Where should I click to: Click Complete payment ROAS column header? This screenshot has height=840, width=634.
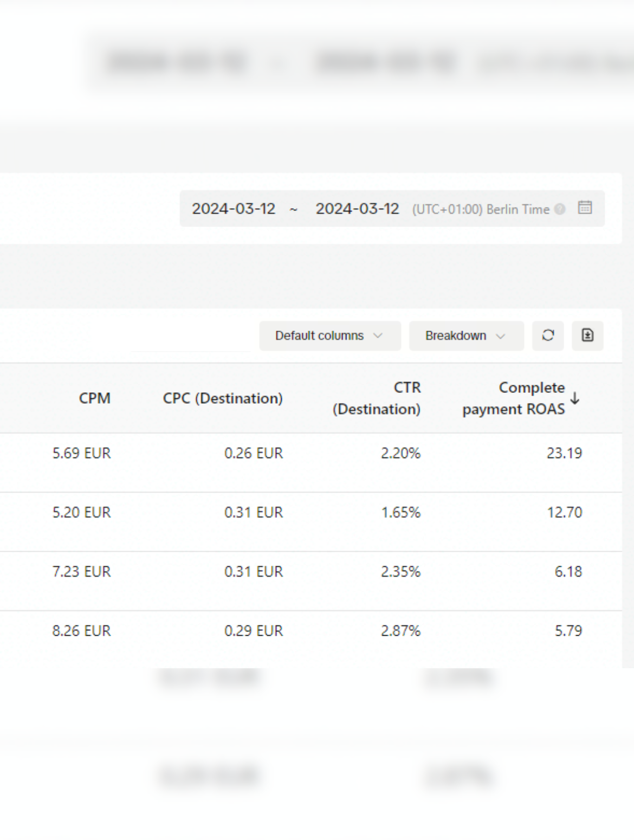[x=514, y=398]
